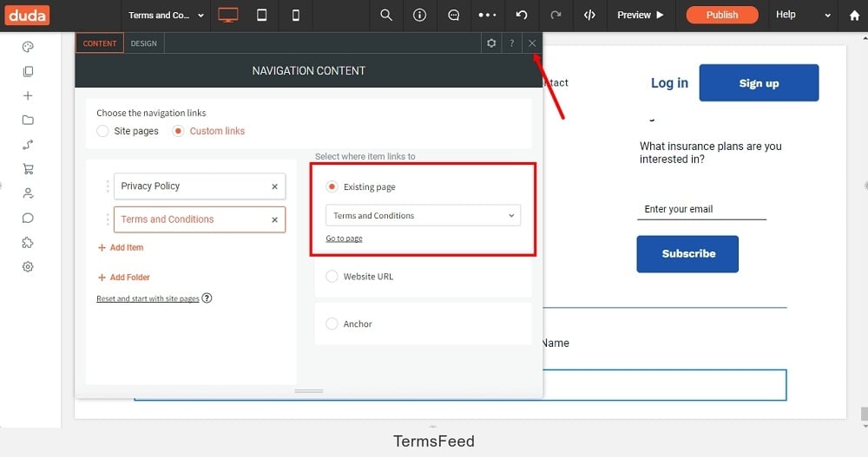Switch to tablet view
The image size is (868, 457).
click(x=262, y=15)
